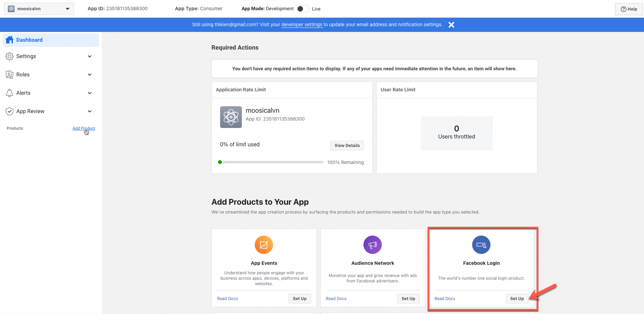
Task: Open Read Docs for App Events
Action: 228,299
